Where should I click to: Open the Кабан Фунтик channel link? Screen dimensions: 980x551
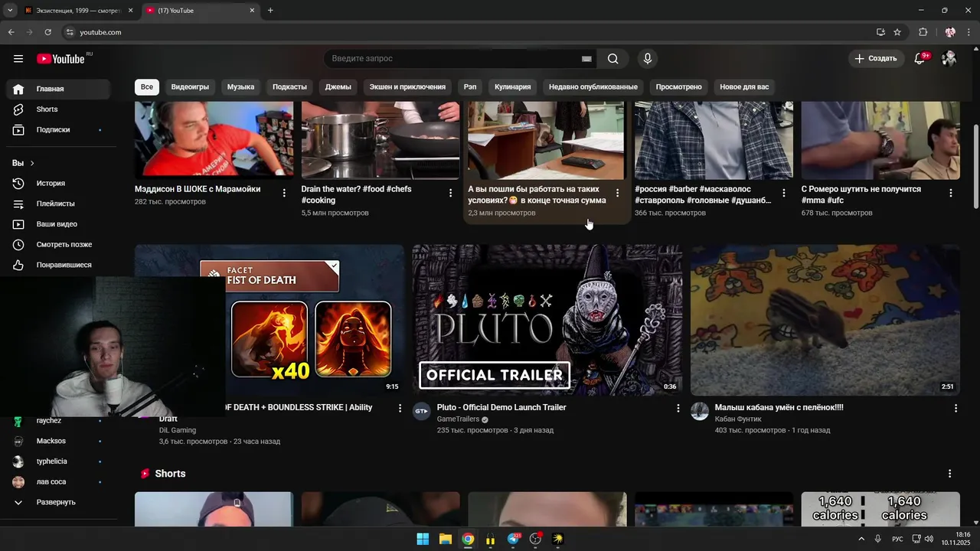pos(740,419)
